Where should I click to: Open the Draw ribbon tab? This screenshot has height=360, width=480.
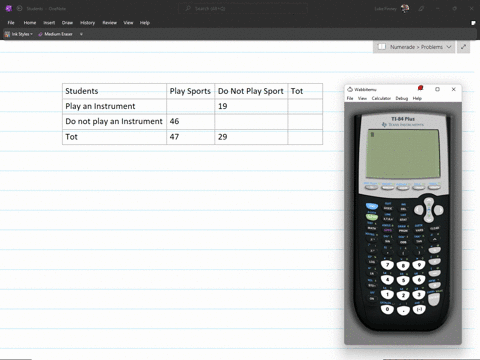coord(67,23)
